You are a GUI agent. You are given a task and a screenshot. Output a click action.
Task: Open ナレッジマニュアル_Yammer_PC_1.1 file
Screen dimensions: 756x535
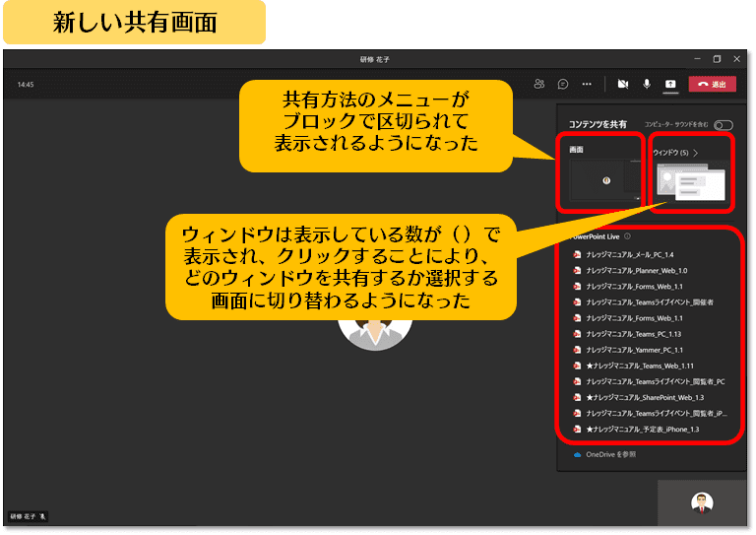click(634, 350)
